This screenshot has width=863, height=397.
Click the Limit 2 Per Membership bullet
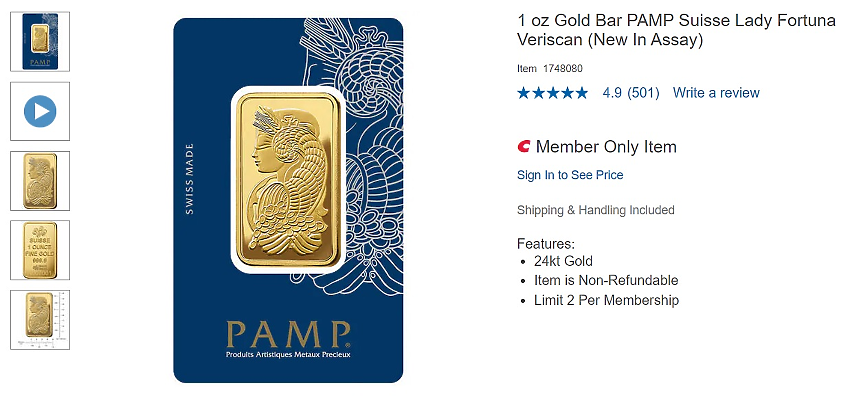pos(607,301)
